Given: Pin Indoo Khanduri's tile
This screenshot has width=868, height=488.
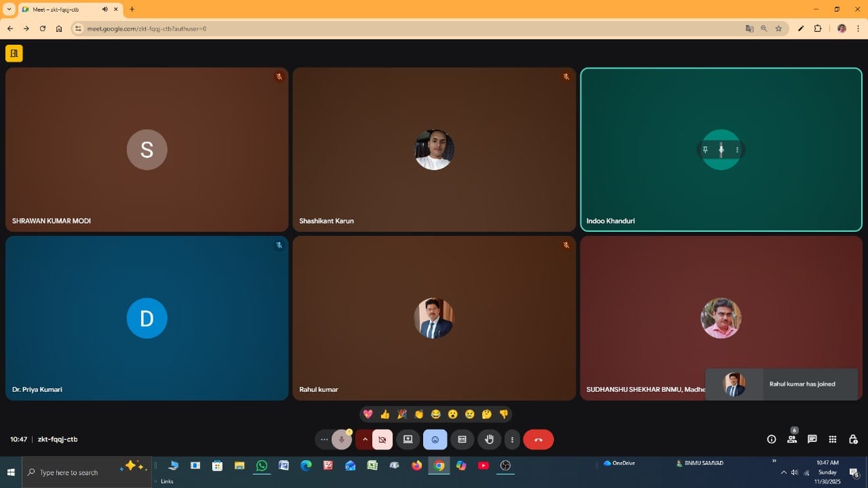Looking at the screenshot, I should 705,150.
